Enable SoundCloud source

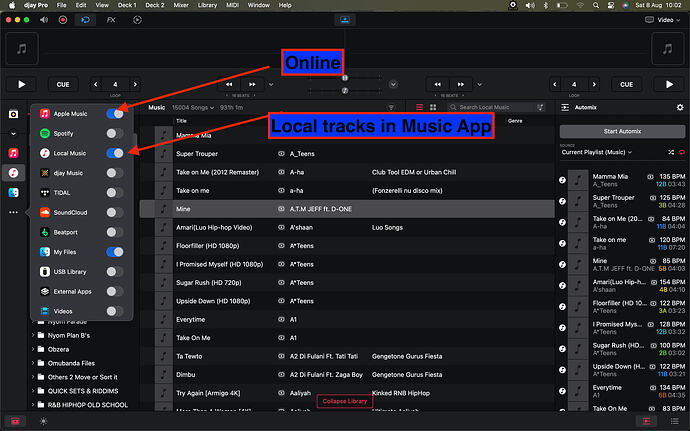click(115, 213)
